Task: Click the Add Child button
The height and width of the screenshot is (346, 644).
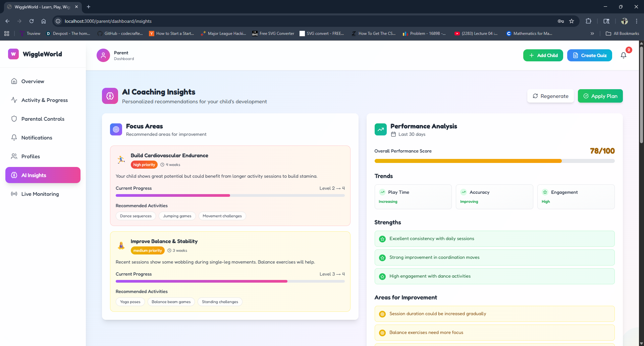Action: [x=543, y=55]
